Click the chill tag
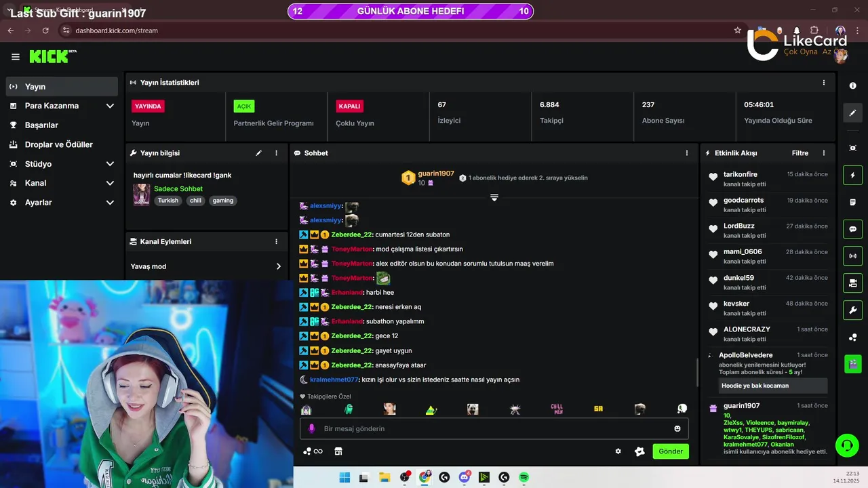This screenshot has width=868, height=488. point(195,201)
